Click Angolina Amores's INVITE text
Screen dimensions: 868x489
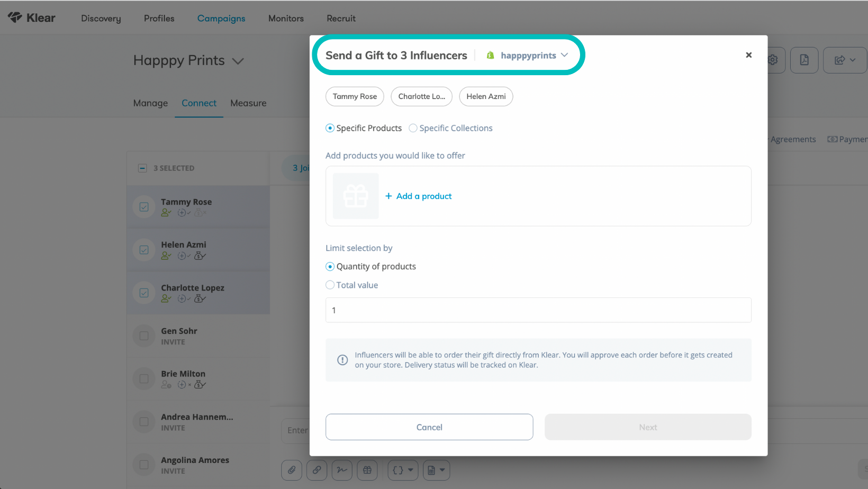point(173,472)
